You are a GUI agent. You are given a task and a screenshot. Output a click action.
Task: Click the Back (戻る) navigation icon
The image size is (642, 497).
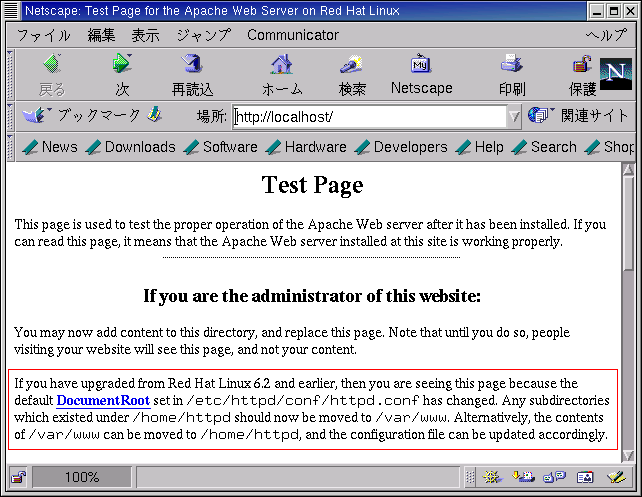tap(52, 64)
